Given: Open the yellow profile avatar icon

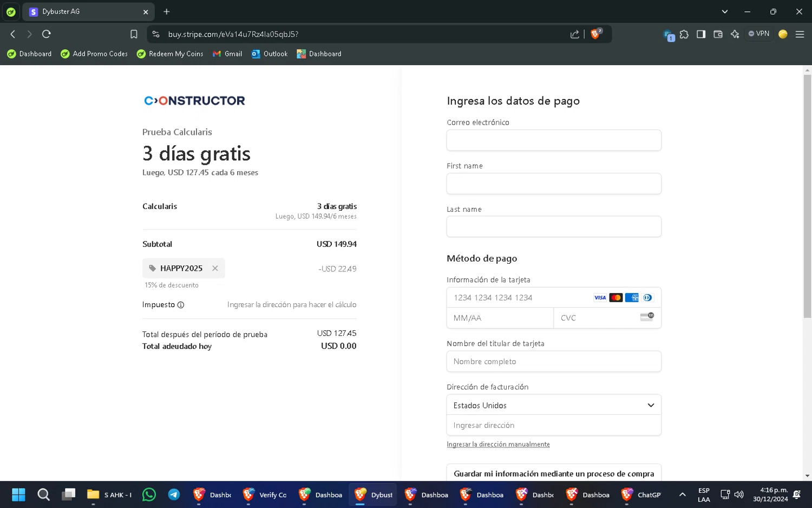Looking at the screenshot, I should 783,34.
